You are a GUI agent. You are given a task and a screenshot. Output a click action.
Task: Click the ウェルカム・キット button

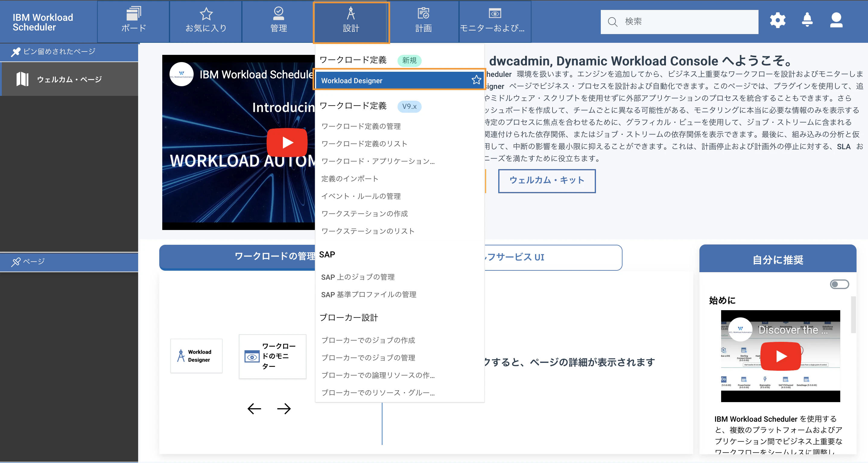click(546, 181)
